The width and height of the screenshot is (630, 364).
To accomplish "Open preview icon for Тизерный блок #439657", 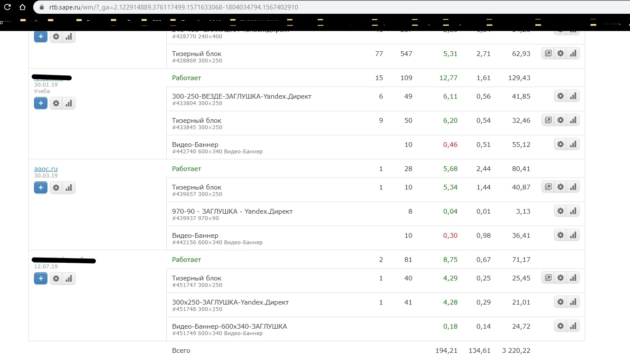I will (548, 187).
